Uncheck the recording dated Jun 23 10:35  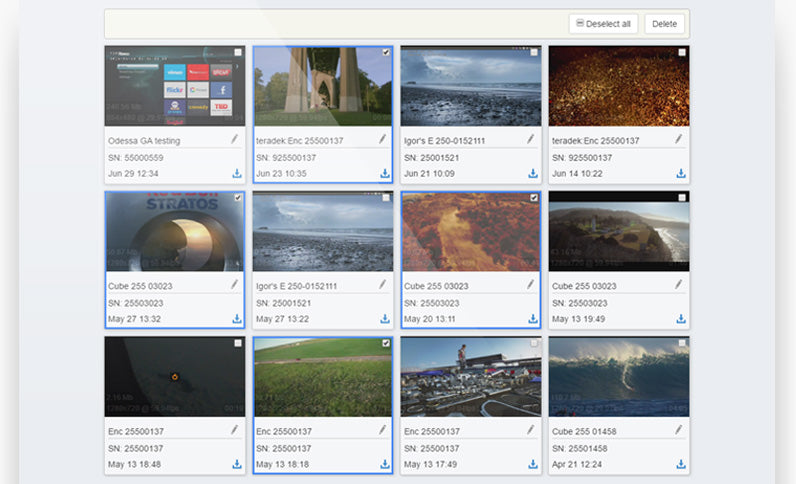click(x=386, y=52)
